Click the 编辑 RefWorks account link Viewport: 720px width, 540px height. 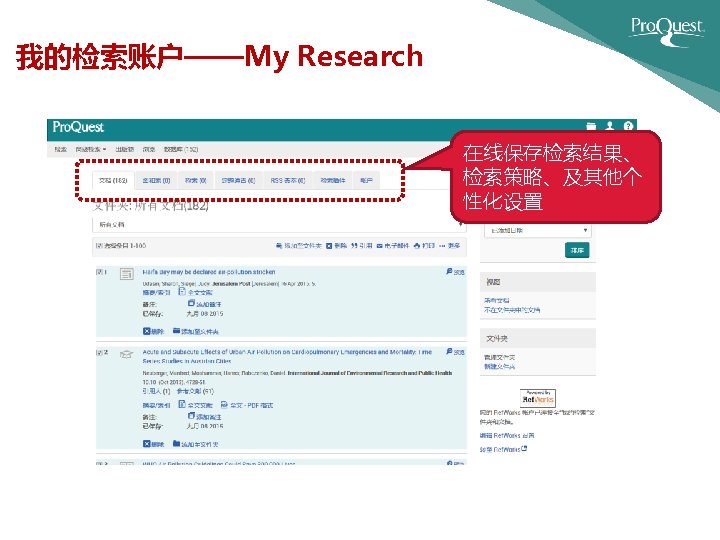coord(507,435)
